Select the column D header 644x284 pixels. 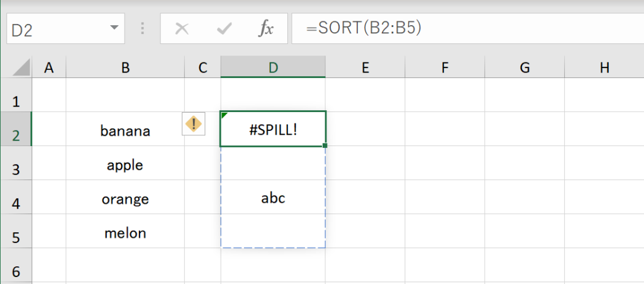pyautogui.click(x=273, y=68)
